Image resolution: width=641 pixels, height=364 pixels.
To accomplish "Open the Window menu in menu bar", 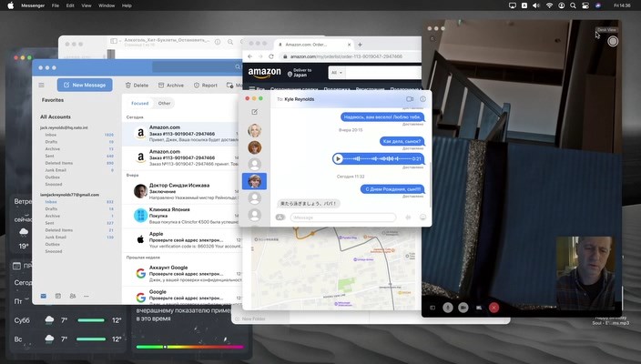I will [107, 5].
